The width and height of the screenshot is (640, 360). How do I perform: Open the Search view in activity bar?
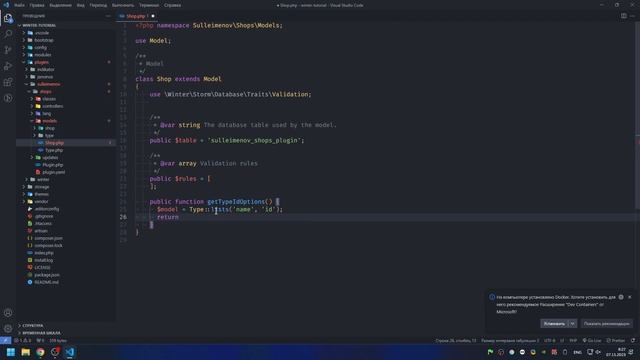(8, 34)
